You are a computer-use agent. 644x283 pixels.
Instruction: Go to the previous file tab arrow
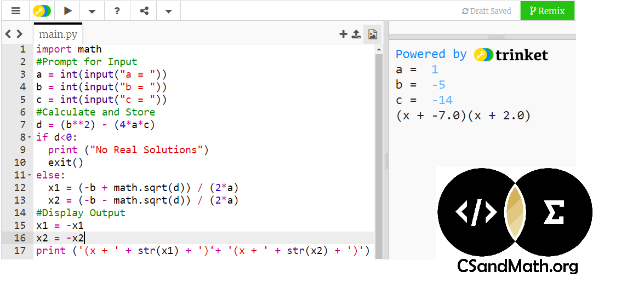click(8, 34)
